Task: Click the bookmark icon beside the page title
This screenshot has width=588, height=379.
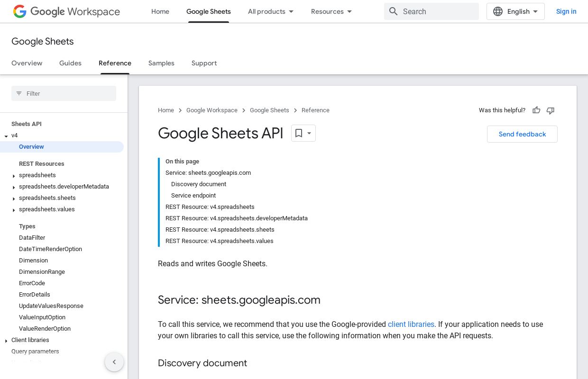Action: click(299, 133)
